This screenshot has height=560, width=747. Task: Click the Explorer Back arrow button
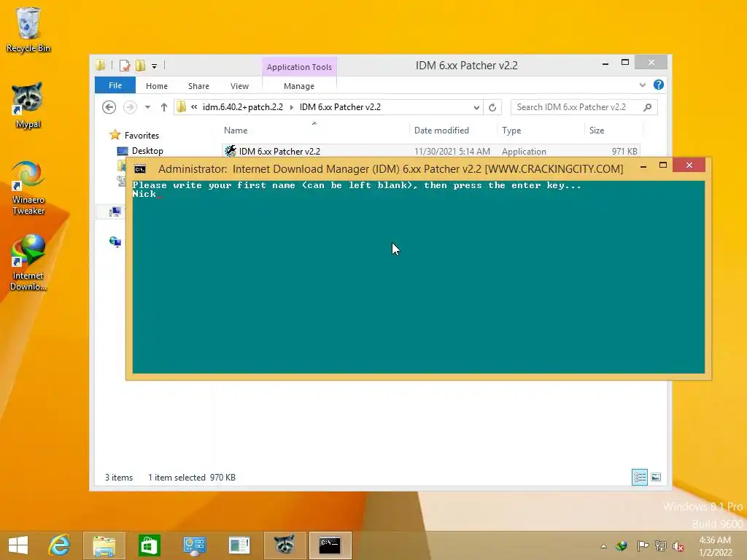(x=109, y=107)
